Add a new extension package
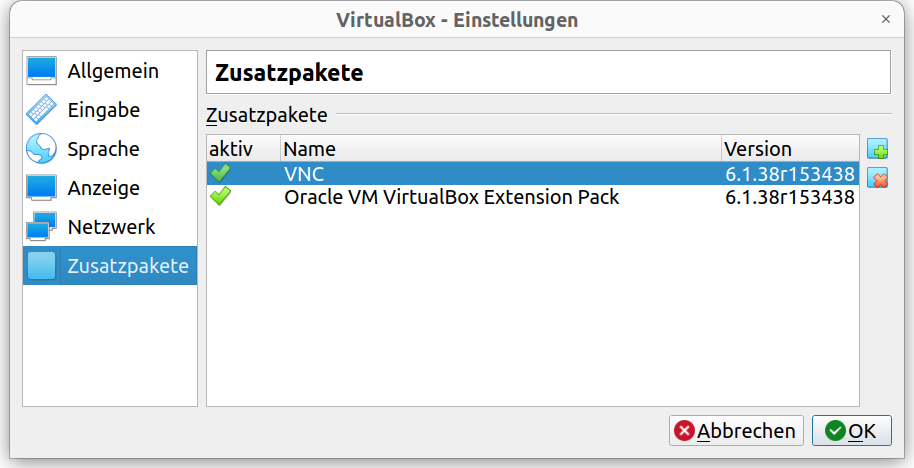Image resolution: width=914 pixels, height=468 pixels. point(878,151)
